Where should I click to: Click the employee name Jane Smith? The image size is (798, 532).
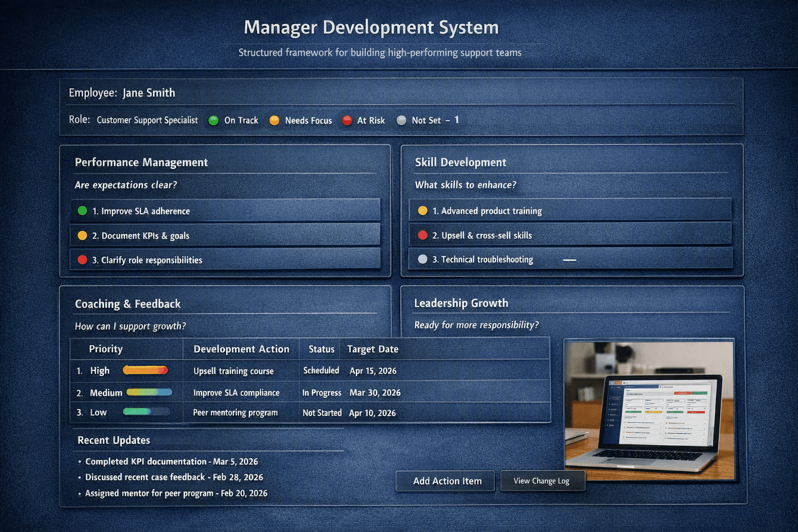pyautogui.click(x=149, y=93)
